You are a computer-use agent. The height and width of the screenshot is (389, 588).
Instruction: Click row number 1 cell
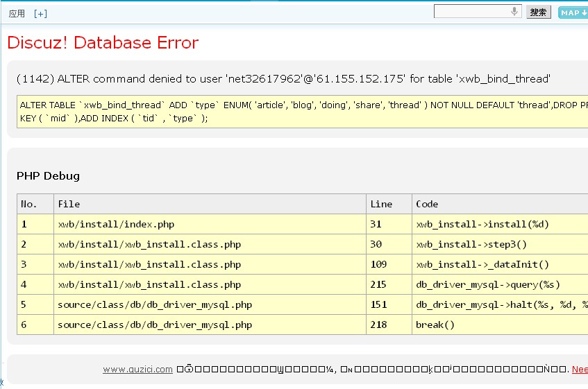pos(35,224)
